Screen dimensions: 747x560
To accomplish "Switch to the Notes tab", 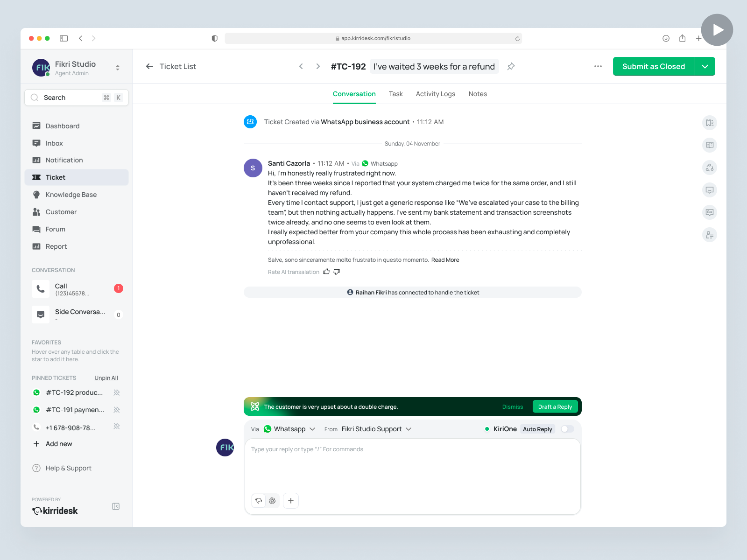I will 478,94.
